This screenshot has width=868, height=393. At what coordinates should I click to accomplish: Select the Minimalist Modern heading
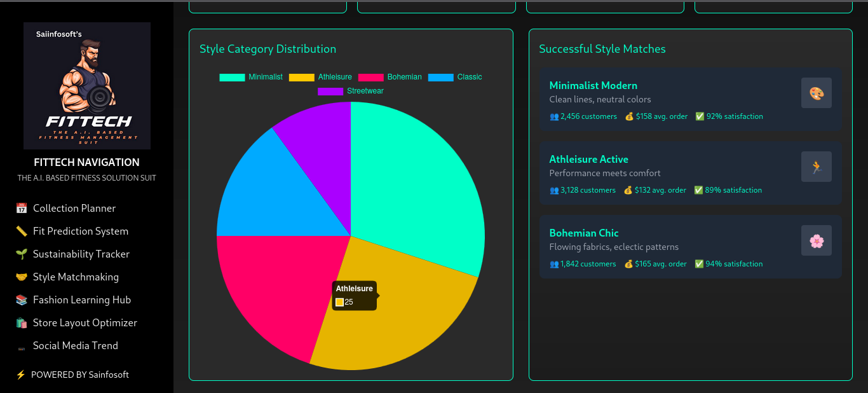593,85
